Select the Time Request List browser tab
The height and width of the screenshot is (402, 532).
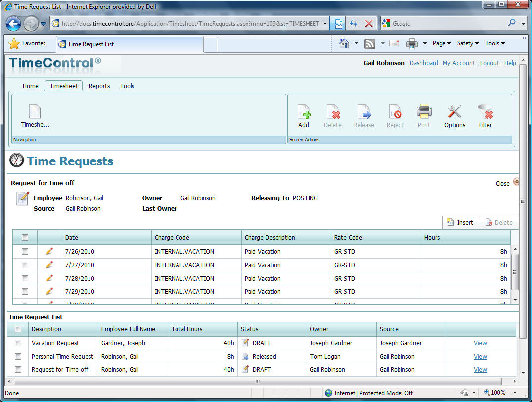(x=130, y=44)
